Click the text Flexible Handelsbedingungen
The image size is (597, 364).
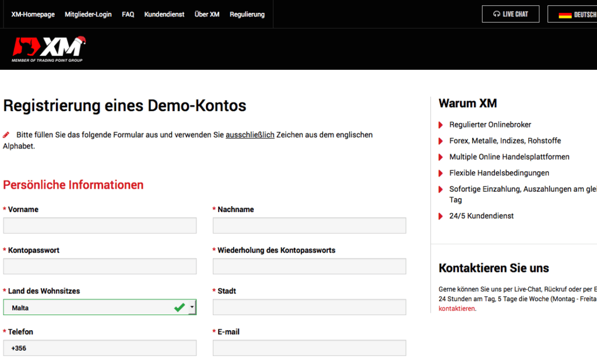click(499, 173)
